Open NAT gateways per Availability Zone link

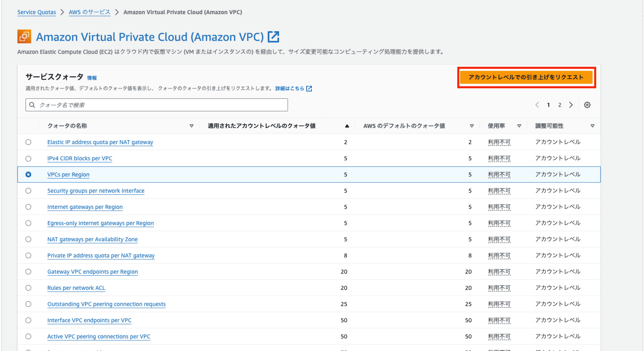92,239
